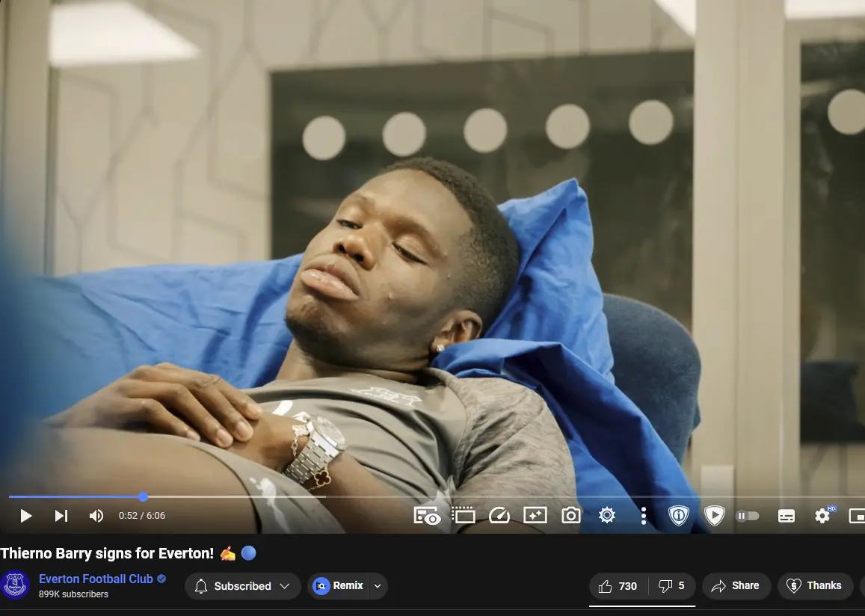Screen dimensions: 865x616
Task: Skip to the next video
Action: [x=61, y=516]
